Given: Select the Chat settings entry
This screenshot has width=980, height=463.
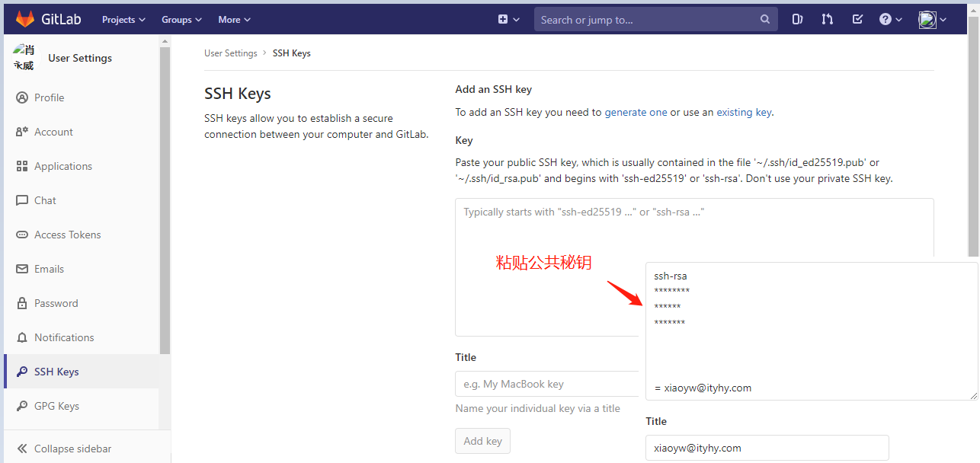Looking at the screenshot, I should pyautogui.click(x=46, y=200).
